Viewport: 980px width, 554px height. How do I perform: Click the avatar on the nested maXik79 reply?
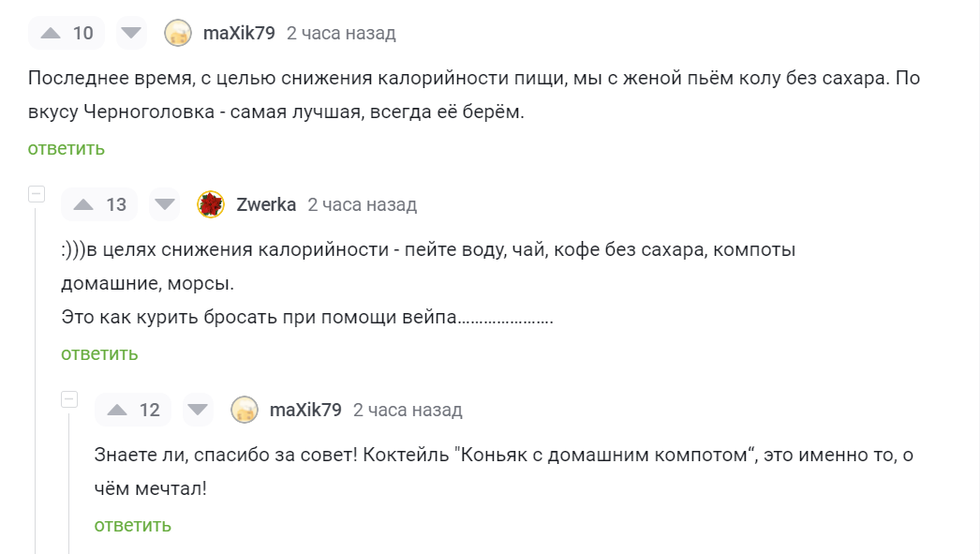244,410
